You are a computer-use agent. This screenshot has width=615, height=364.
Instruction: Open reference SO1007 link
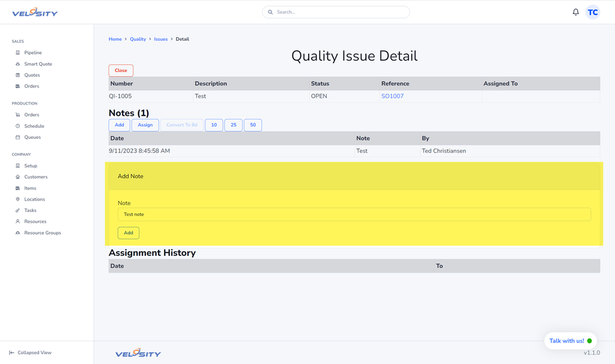pos(392,96)
